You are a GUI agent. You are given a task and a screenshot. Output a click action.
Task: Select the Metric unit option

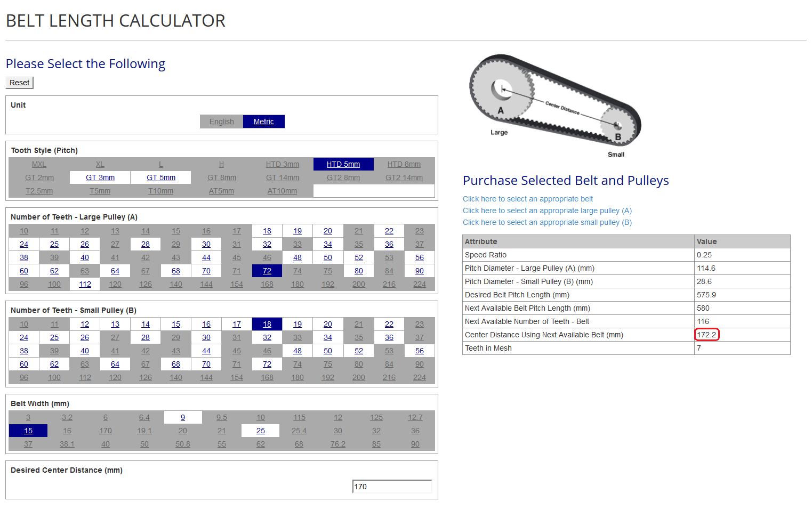pos(263,122)
